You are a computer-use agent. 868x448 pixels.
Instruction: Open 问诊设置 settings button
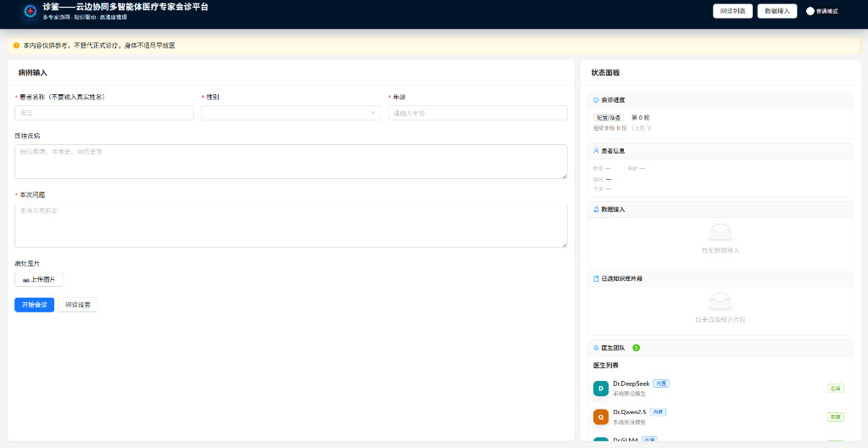78,305
